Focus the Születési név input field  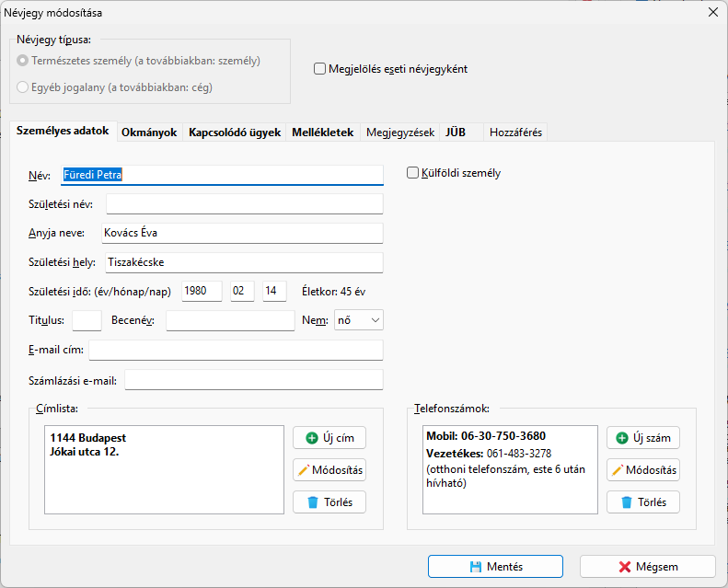(244, 204)
